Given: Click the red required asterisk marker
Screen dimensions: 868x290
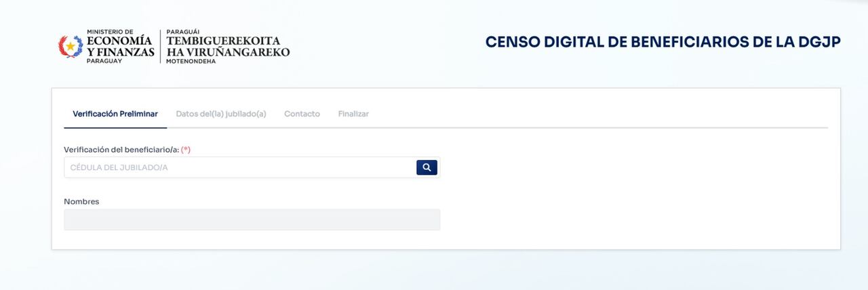Looking at the screenshot, I should [186, 149].
